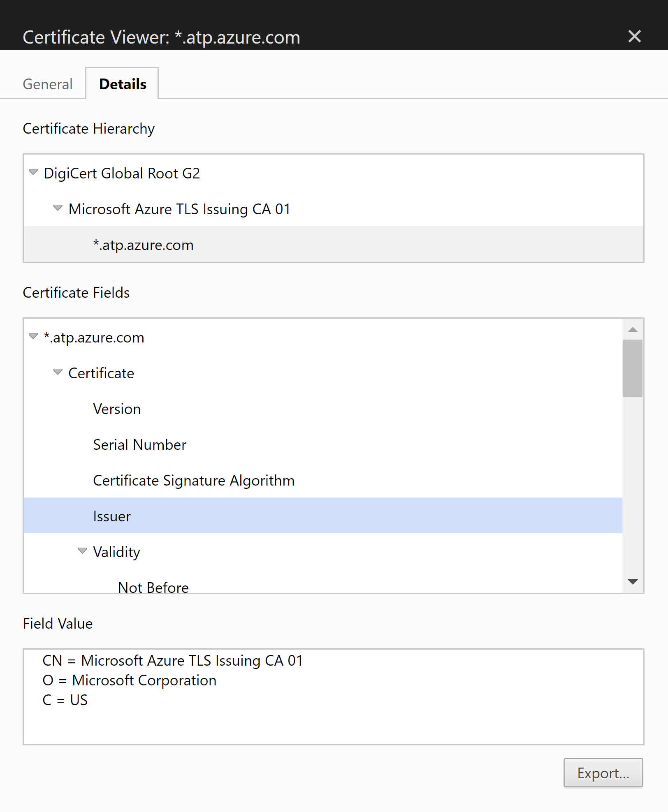Viewport: 668px width, 812px height.
Task: Collapse *.atp.azure.com in Certificate Fields
Action: [x=33, y=336]
